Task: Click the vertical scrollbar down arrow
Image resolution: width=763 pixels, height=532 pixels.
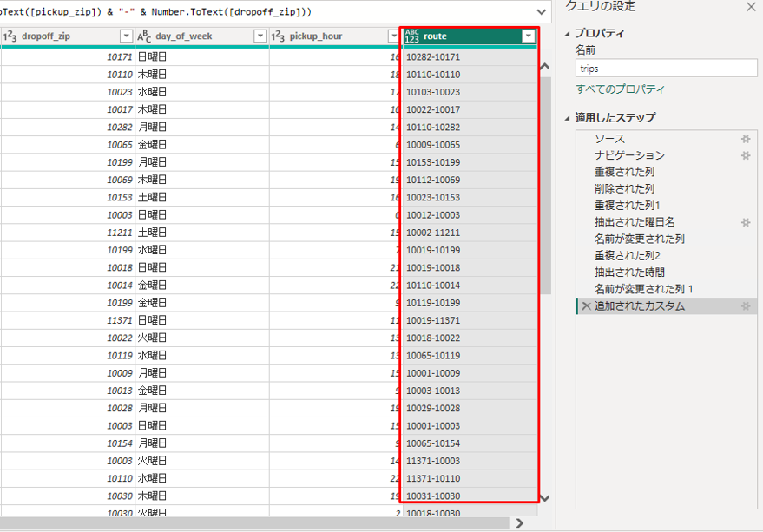Action: [544, 498]
